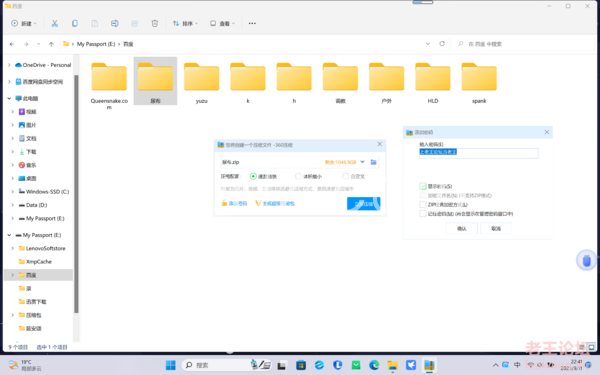Open the save location dropdown arrow in zip dialog
This screenshot has height=375, width=600.
(362, 162)
